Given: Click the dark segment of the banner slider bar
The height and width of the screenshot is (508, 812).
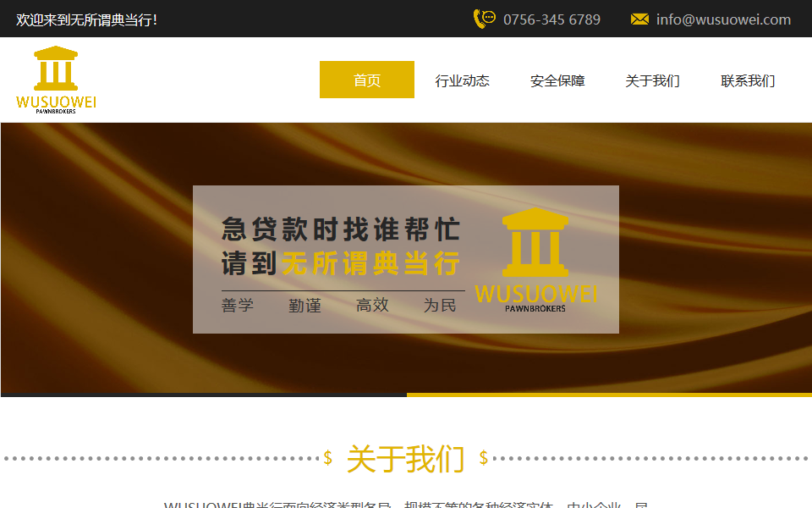Looking at the screenshot, I should tap(203, 395).
